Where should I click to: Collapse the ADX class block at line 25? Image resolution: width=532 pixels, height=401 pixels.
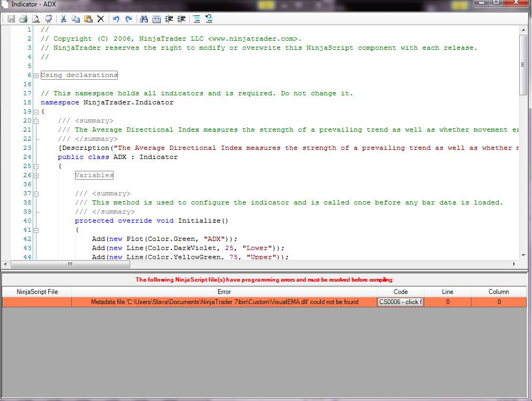pos(36,166)
